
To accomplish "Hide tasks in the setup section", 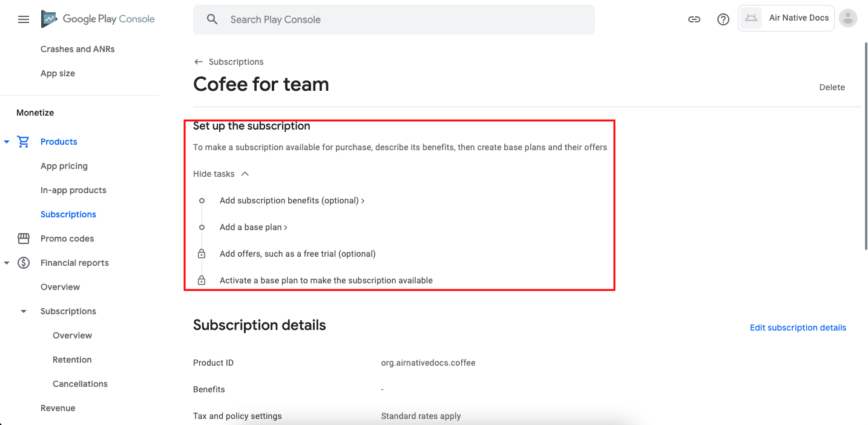I will [x=221, y=174].
